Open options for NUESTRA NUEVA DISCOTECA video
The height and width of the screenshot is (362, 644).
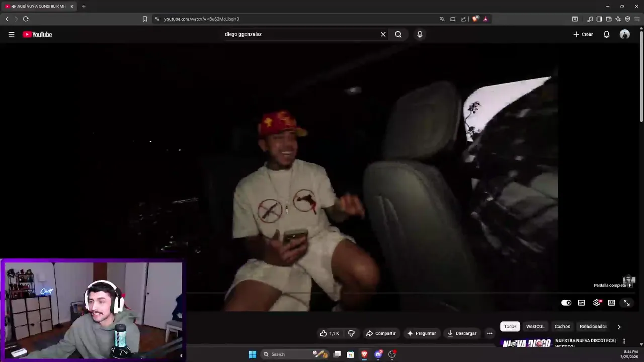pos(624,341)
